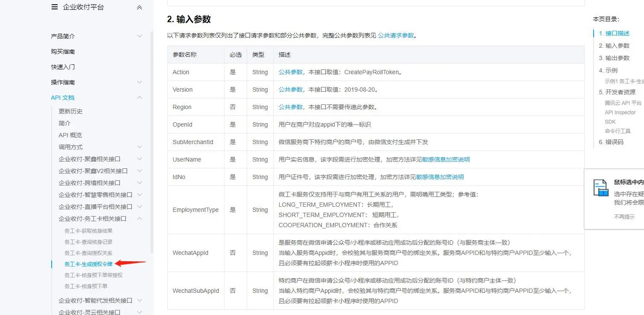Select 务工卡-查询授权关系 in the sidebar
The image size is (644, 315).
pyautogui.click(x=88, y=253)
